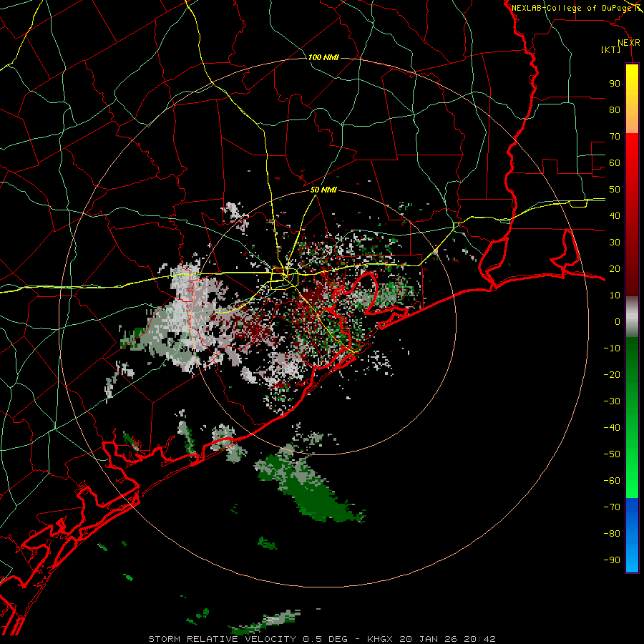Click the -80 scale label
The image size is (644, 644).
[x=612, y=534]
